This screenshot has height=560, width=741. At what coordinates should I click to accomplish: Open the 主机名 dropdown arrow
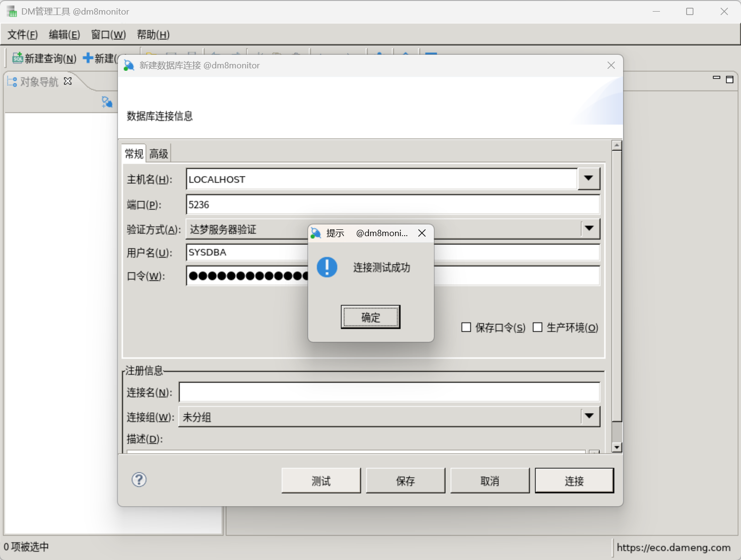589,178
